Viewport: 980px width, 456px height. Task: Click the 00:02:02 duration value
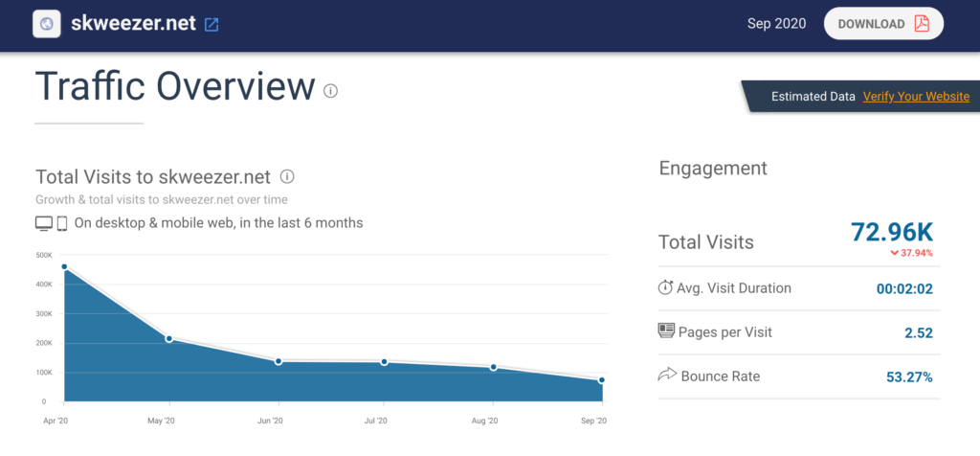point(904,289)
